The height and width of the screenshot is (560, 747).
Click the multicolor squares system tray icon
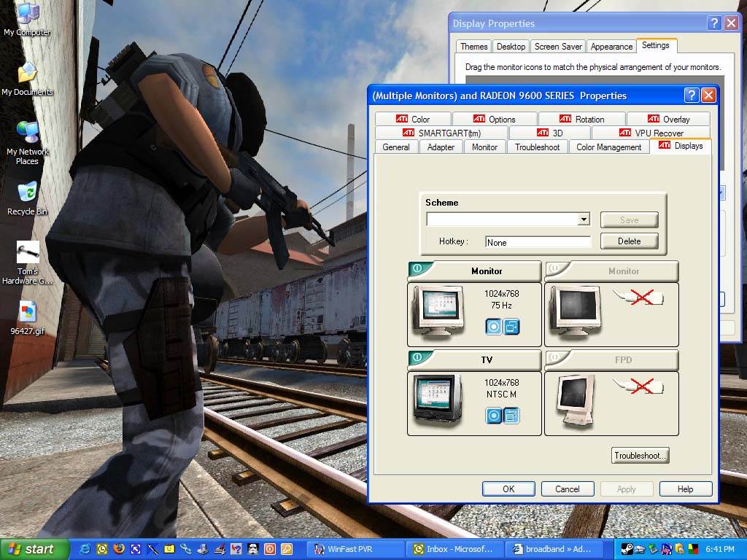tap(693, 549)
